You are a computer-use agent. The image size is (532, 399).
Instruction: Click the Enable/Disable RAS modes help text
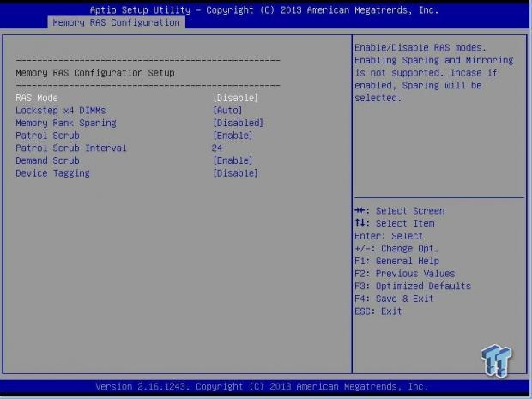(x=434, y=73)
